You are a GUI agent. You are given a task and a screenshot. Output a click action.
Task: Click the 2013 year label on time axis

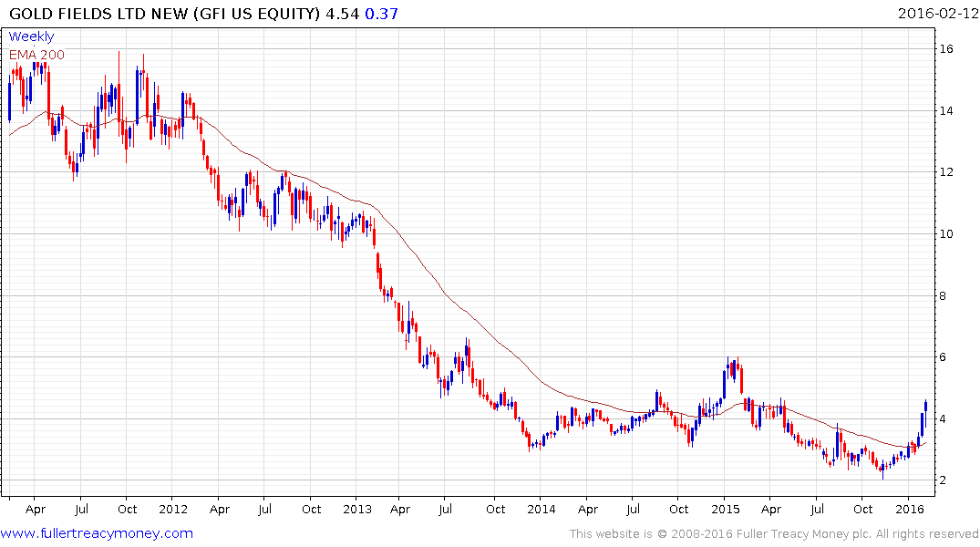click(x=356, y=509)
